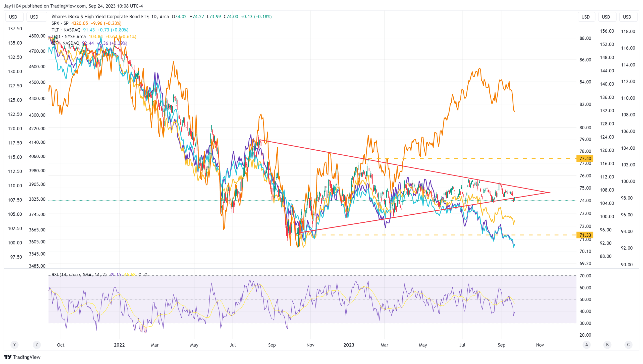The width and height of the screenshot is (643, 364).
Task: Click the RSI 30.00 scale value
Action: coord(585,323)
